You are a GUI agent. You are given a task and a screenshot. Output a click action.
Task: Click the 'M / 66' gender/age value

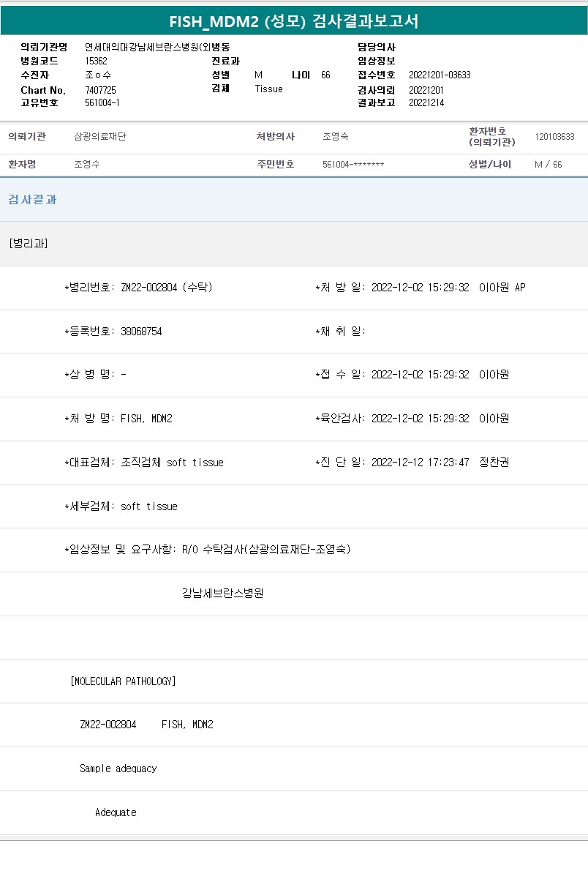tap(549, 165)
